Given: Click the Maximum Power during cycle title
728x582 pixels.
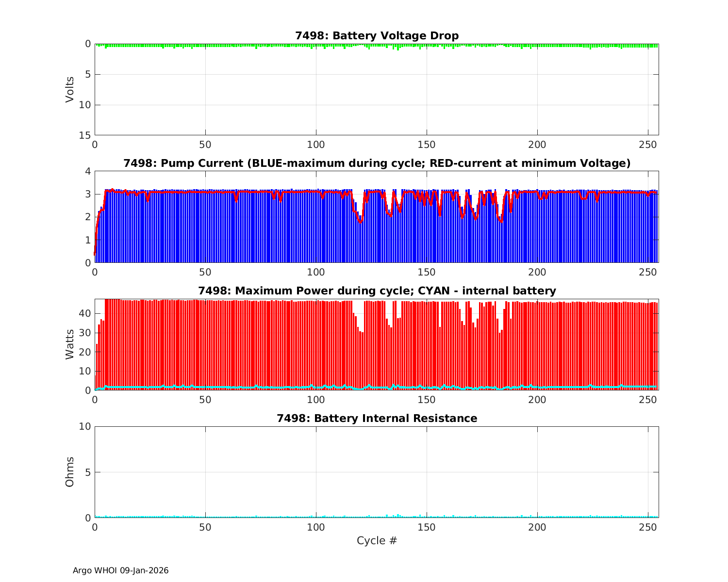Looking at the screenshot, I should pyautogui.click(x=377, y=291).
